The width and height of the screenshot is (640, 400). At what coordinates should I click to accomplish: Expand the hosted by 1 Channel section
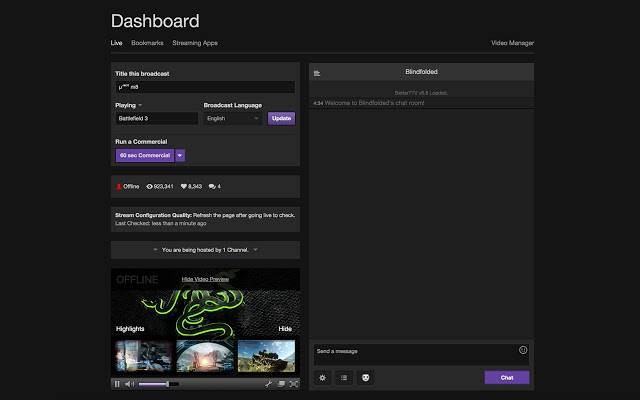205,249
